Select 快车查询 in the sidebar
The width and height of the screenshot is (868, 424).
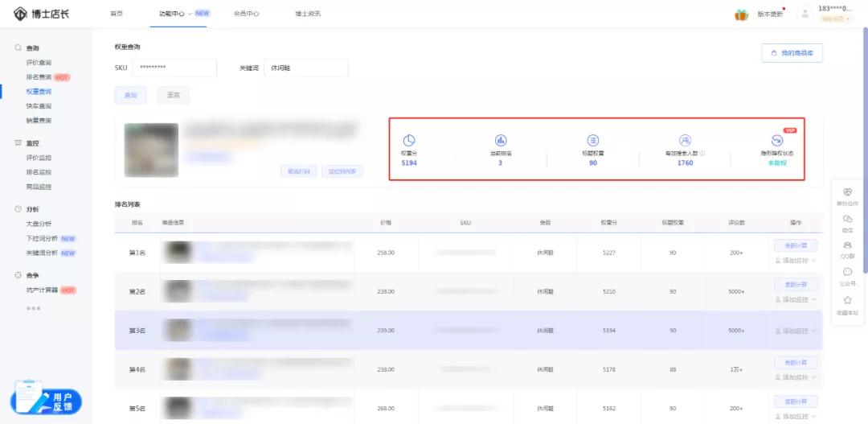click(x=39, y=106)
